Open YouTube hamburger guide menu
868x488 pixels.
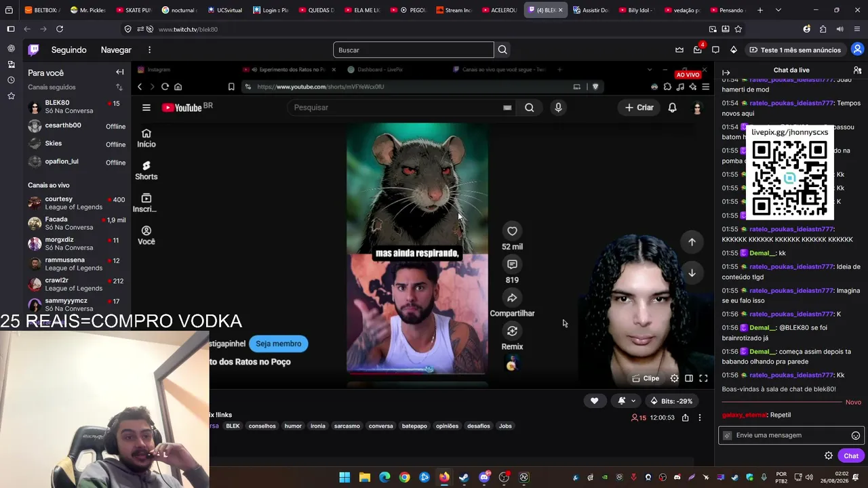point(146,107)
